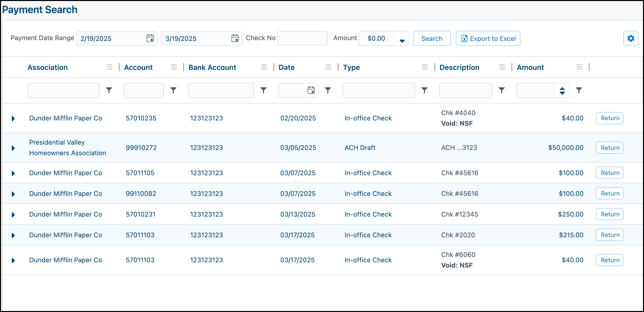
Task: Select the $215.00 amount cell
Action: click(x=571, y=235)
